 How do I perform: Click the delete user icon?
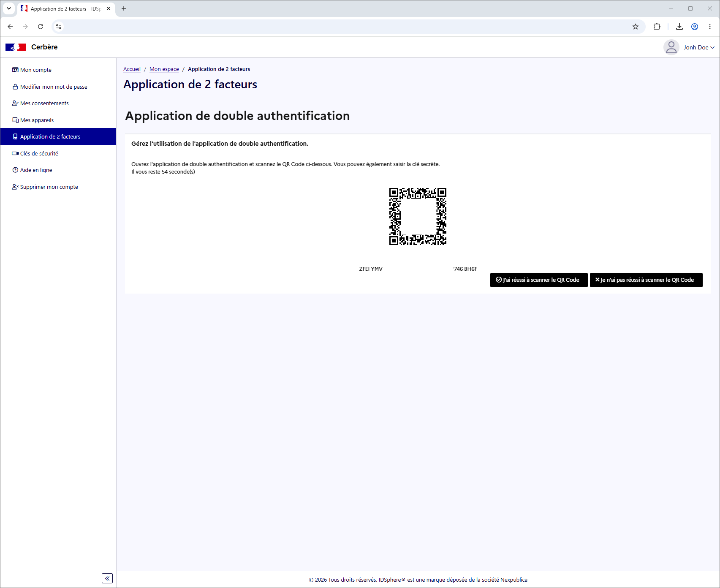[15, 187]
